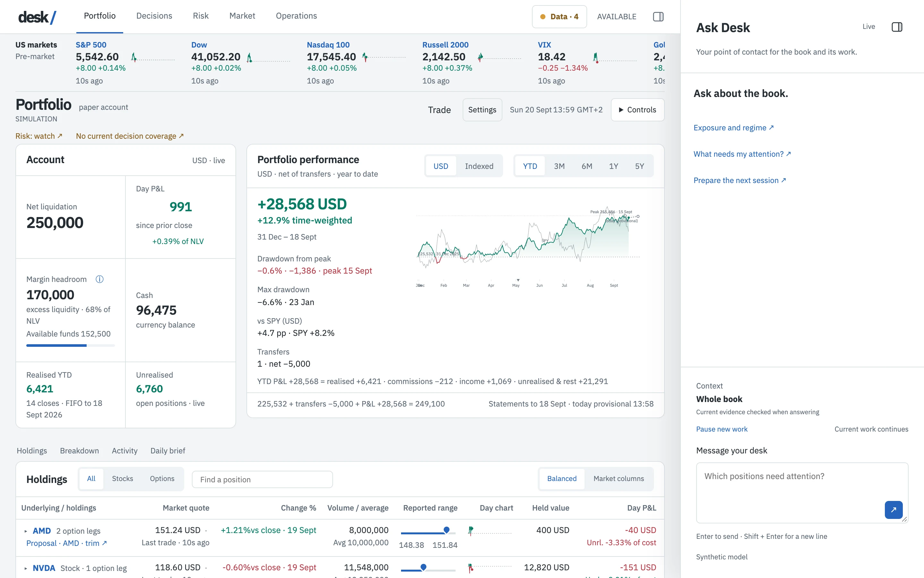This screenshot has width=924, height=578.
Task: Sort by the Day P&L column header
Action: (x=641, y=508)
